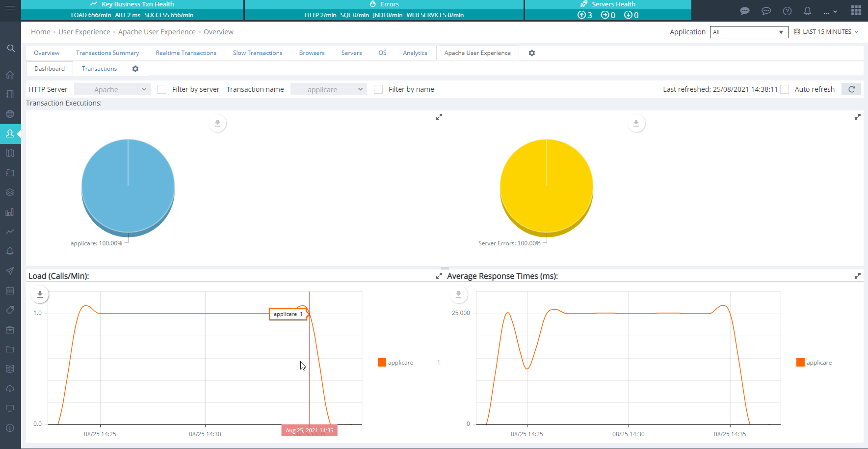Switch to the Slow Transactions tab
Image resolution: width=868 pixels, height=449 pixels.
[258, 53]
